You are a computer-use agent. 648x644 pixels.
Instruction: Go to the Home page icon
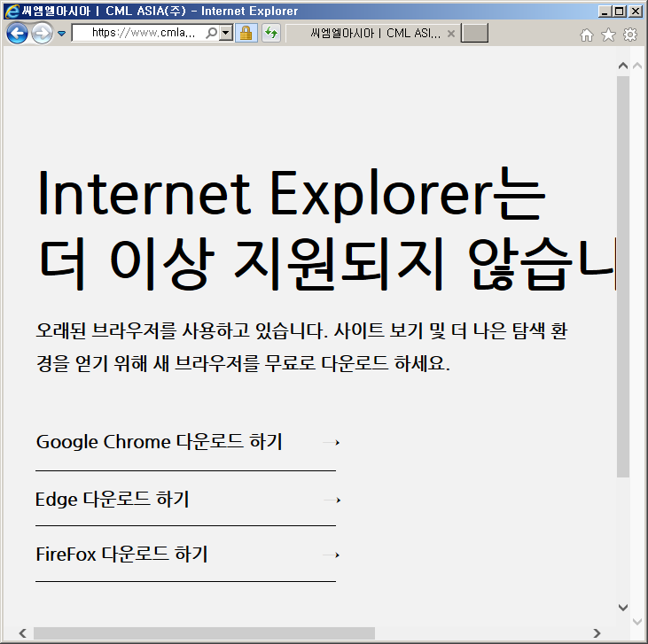pyautogui.click(x=586, y=35)
